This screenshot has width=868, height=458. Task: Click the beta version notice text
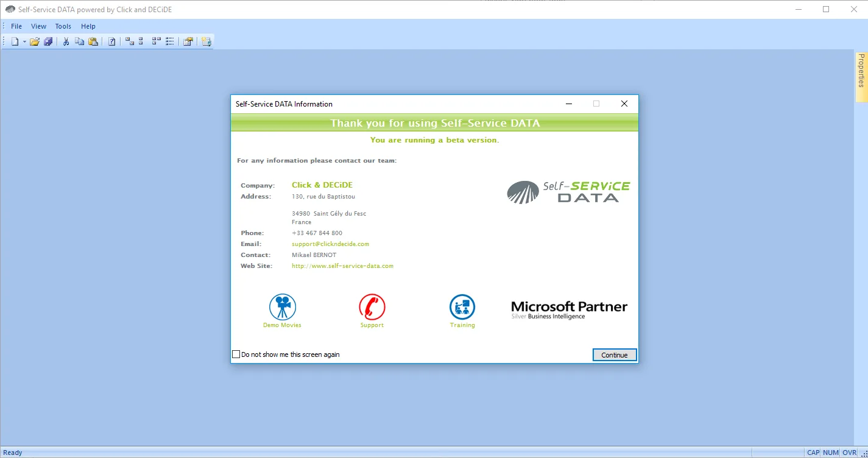point(434,140)
